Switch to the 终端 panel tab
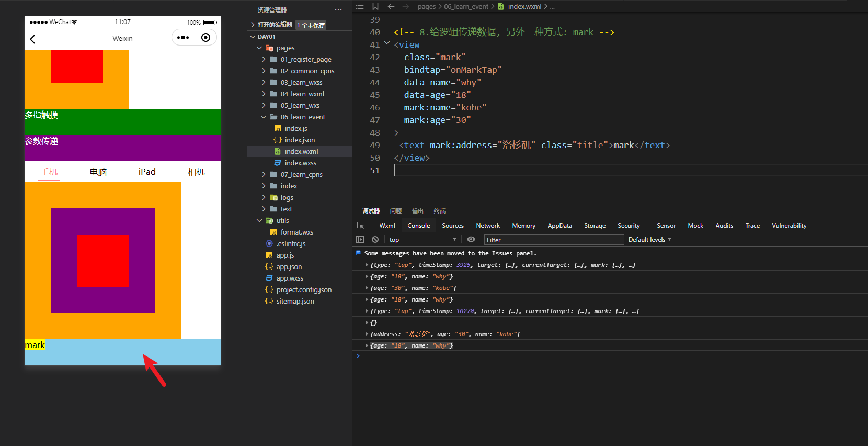 pyautogui.click(x=440, y=211)
